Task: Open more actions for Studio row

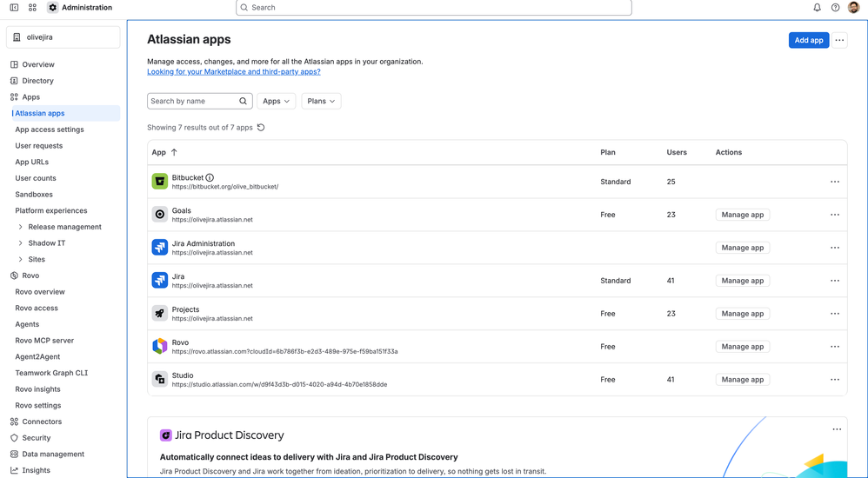Action: coord(835,380)
